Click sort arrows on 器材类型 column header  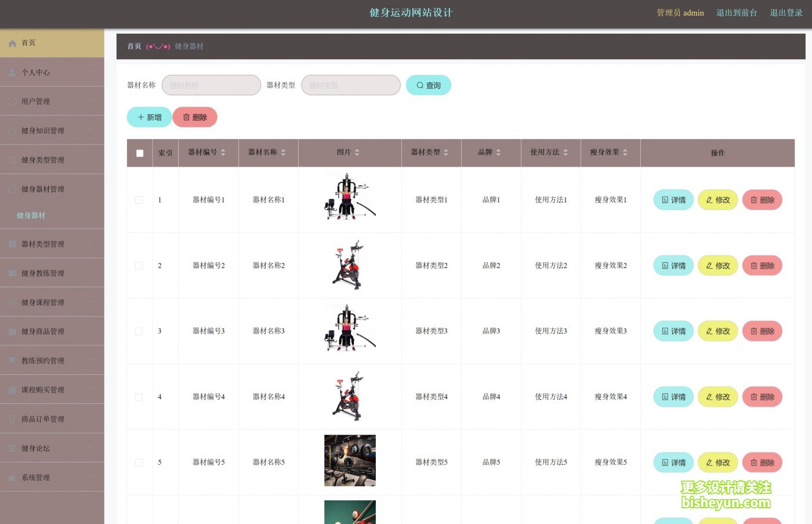tap(446, 153)
